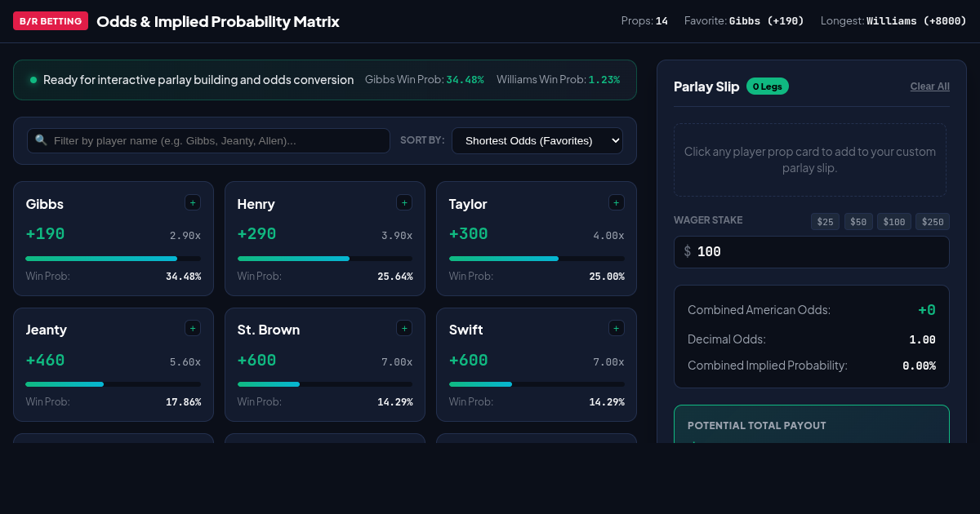Click the St. Brown player name

point(269,330)
